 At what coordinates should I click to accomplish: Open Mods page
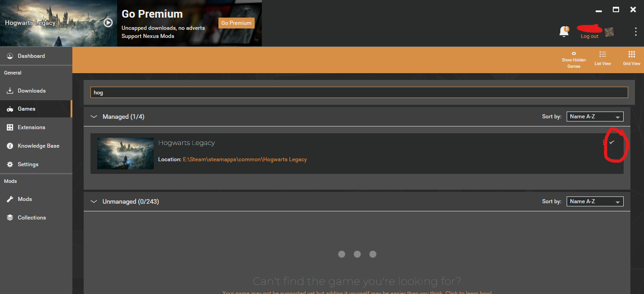(36, 199)
